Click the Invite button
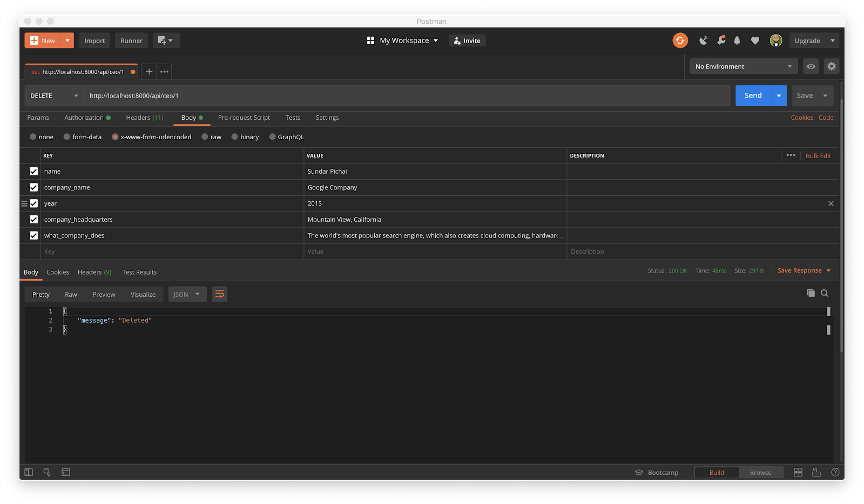864x504 pixels. coord(468,40)
